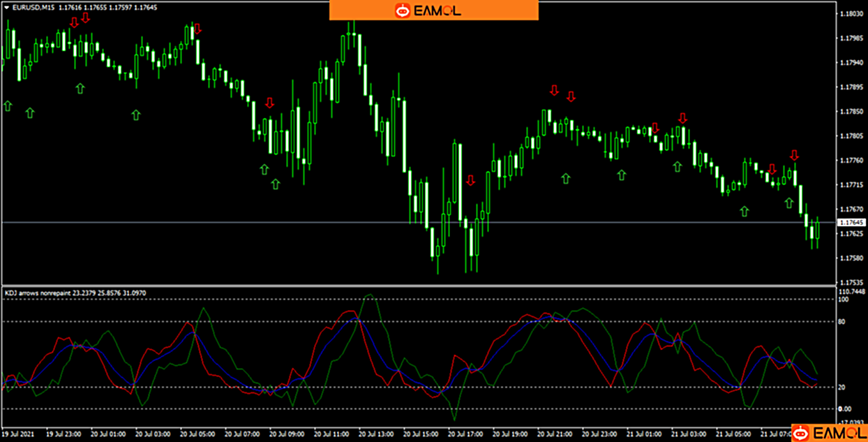Click the indicator scale value 110.7448
This screenshot has width=868, height=442.
pyautogui.click(x=853, y=291)
